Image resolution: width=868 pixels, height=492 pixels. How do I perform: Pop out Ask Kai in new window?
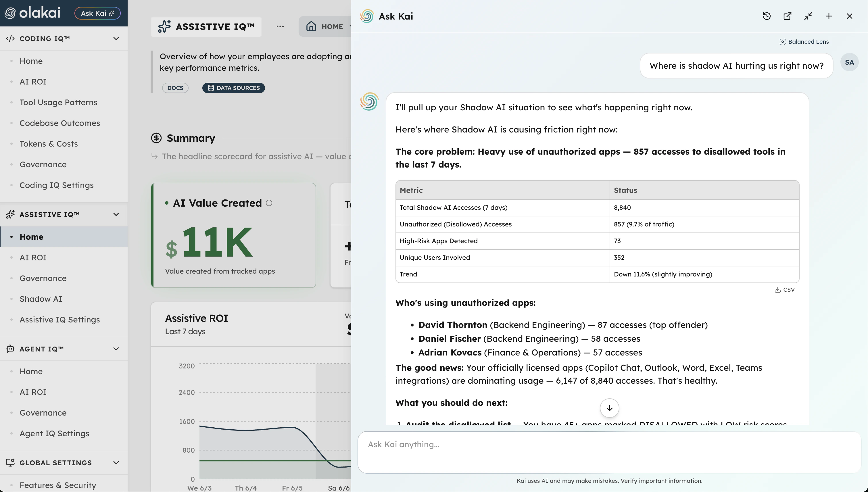[787, 16]
